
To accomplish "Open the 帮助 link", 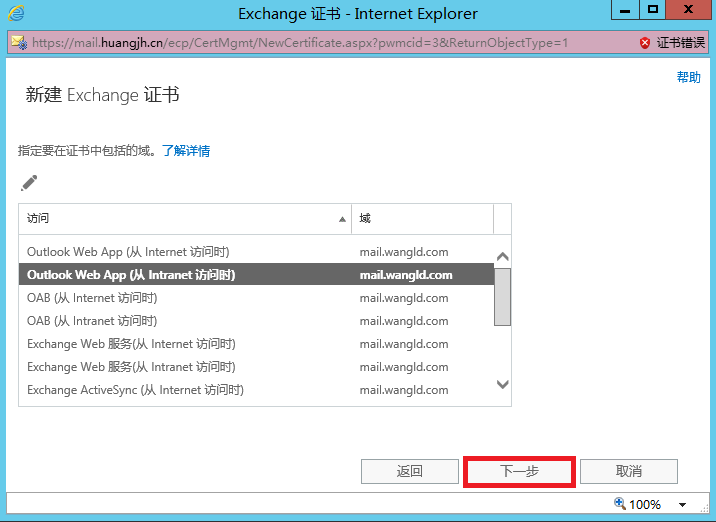I will (x=689, y=77).
